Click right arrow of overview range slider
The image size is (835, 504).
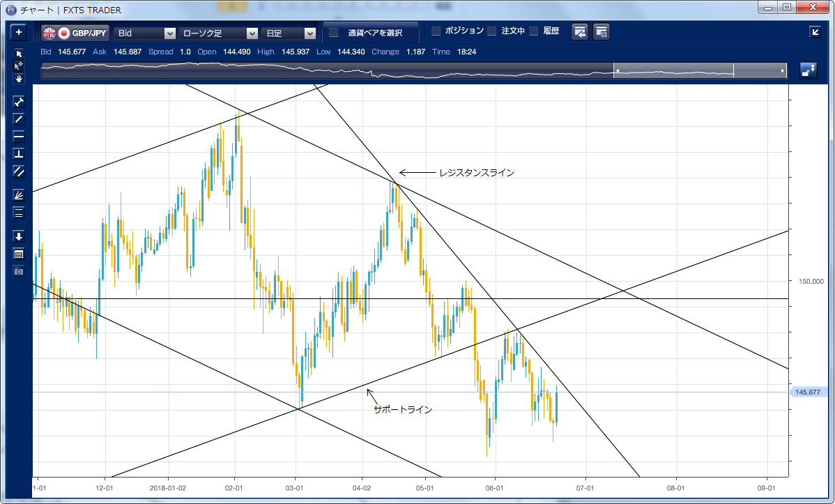pos(783,70)
